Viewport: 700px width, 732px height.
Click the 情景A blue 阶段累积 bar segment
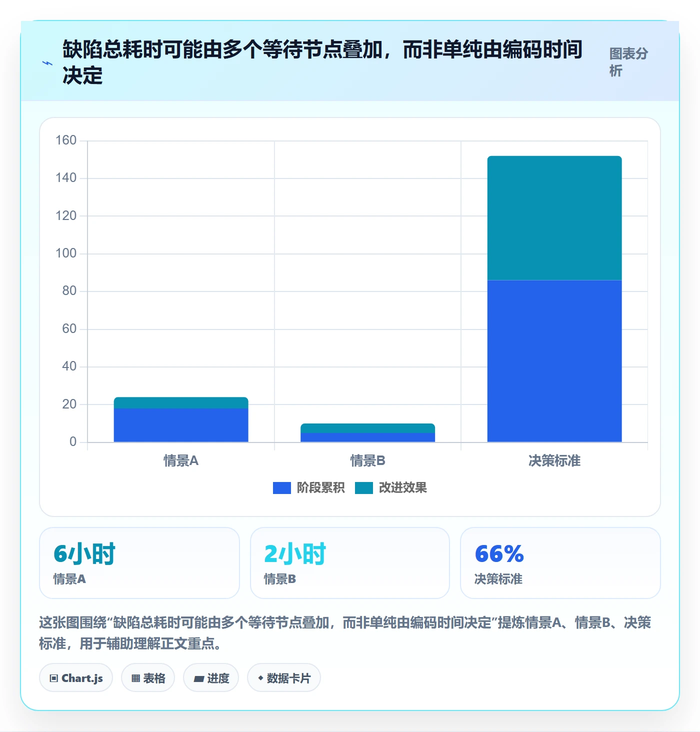(x=181, y=425)
